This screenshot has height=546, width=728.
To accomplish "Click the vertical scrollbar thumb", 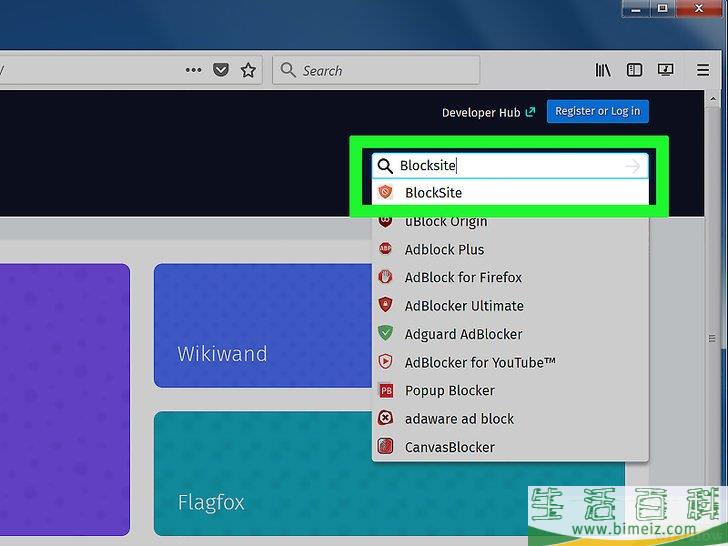I will click(713, 339).
